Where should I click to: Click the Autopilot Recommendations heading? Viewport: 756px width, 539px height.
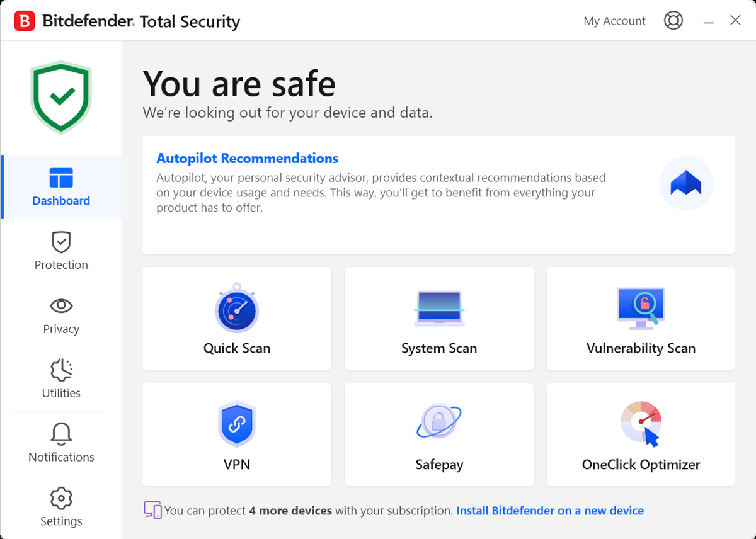[x=247, y=159]
